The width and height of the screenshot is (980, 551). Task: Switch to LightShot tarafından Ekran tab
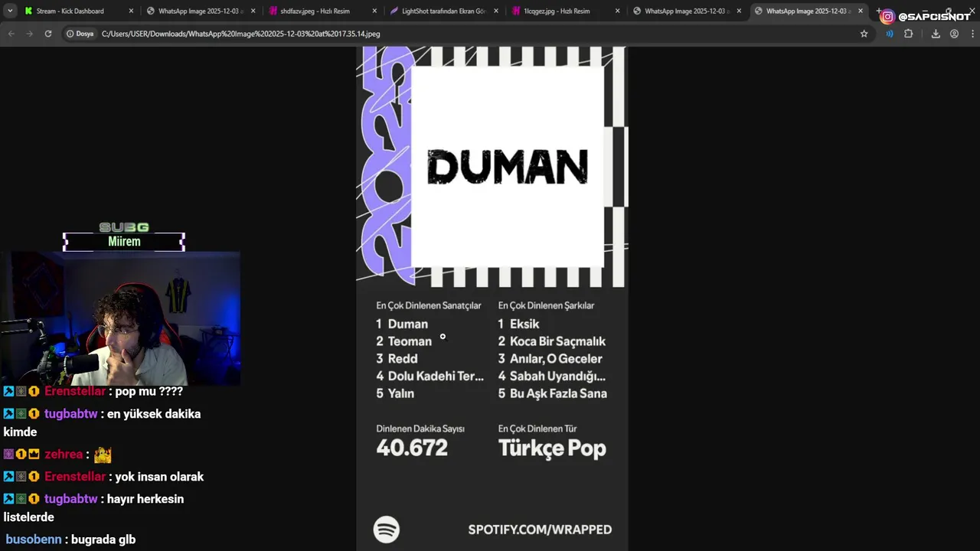coord(444,11)
